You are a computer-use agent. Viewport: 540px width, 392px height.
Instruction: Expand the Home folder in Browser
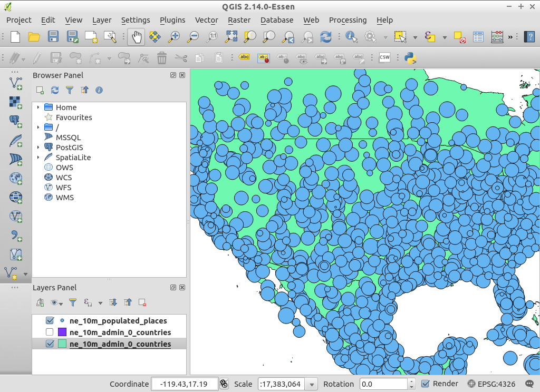point(38,107)
